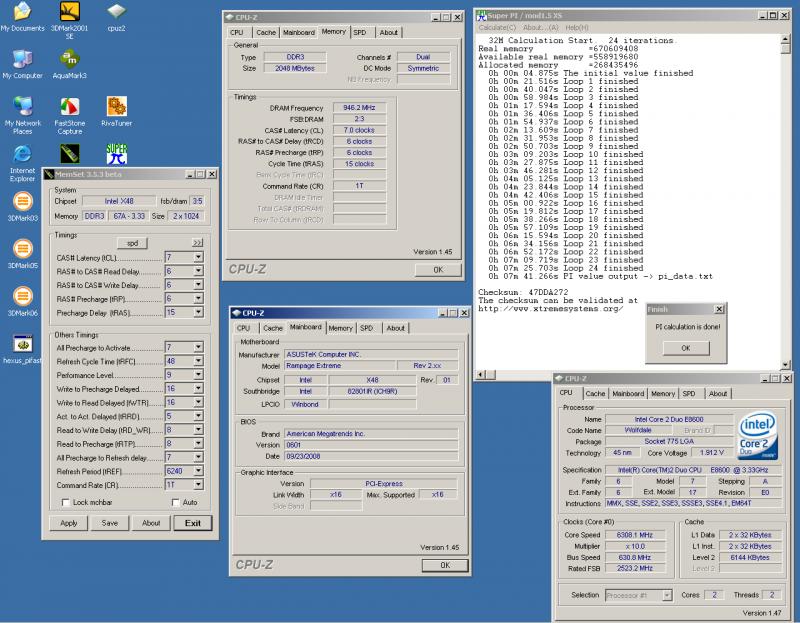The image size is (800, 623).
Task: Open My Network Places icon
Action: coord(22,115)
